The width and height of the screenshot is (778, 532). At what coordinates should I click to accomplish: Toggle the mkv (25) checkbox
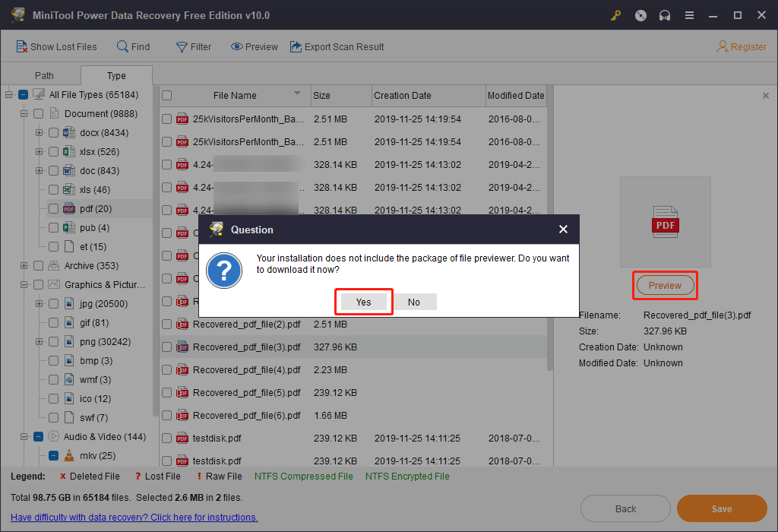(54, 455)
